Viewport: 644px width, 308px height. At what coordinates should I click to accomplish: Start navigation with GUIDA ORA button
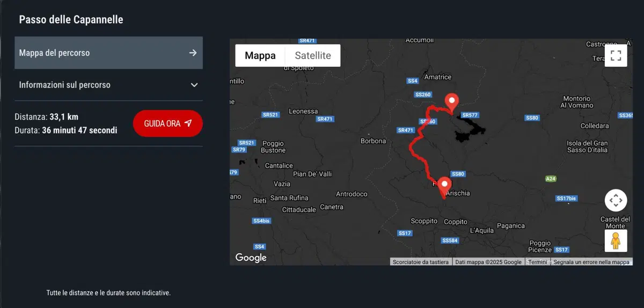(168, 123)
